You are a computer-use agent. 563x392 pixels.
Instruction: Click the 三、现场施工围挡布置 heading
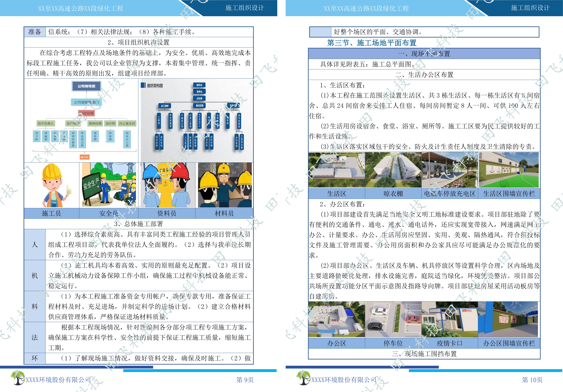tap(424, 354)
